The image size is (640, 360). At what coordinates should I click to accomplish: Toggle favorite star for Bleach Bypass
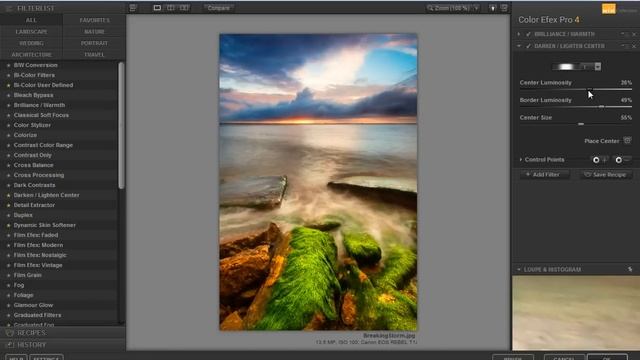[8, 96]
